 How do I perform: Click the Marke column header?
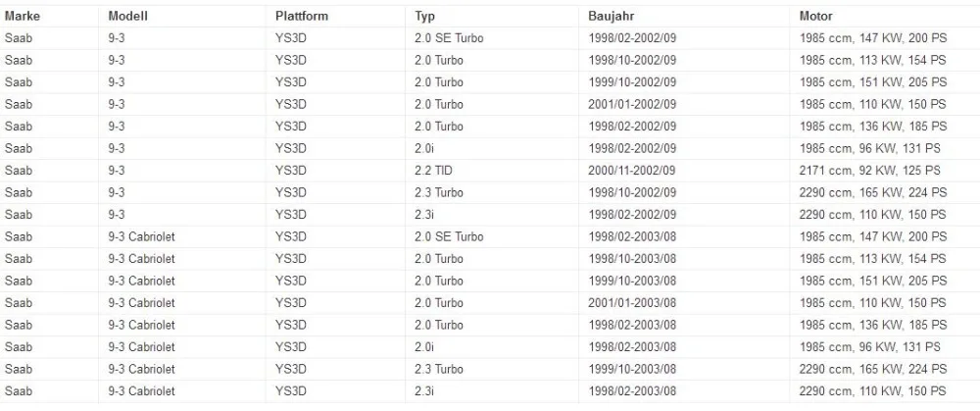point(23,17)
